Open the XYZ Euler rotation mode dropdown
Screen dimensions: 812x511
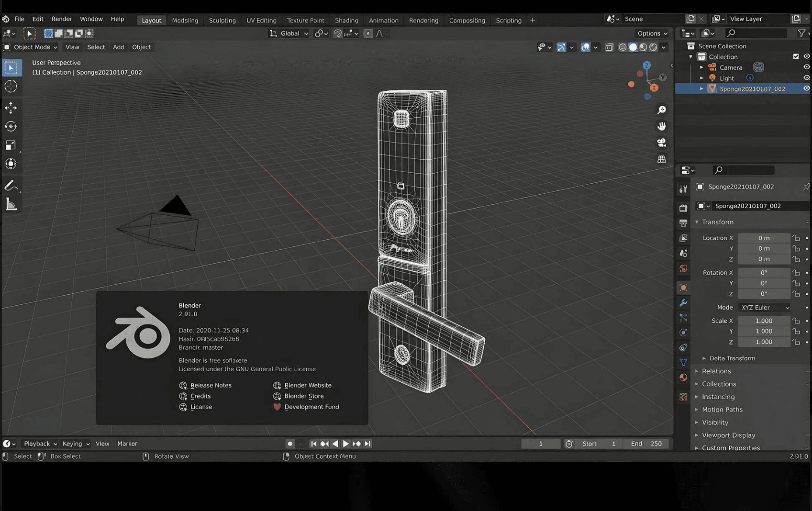click(764, 307)
